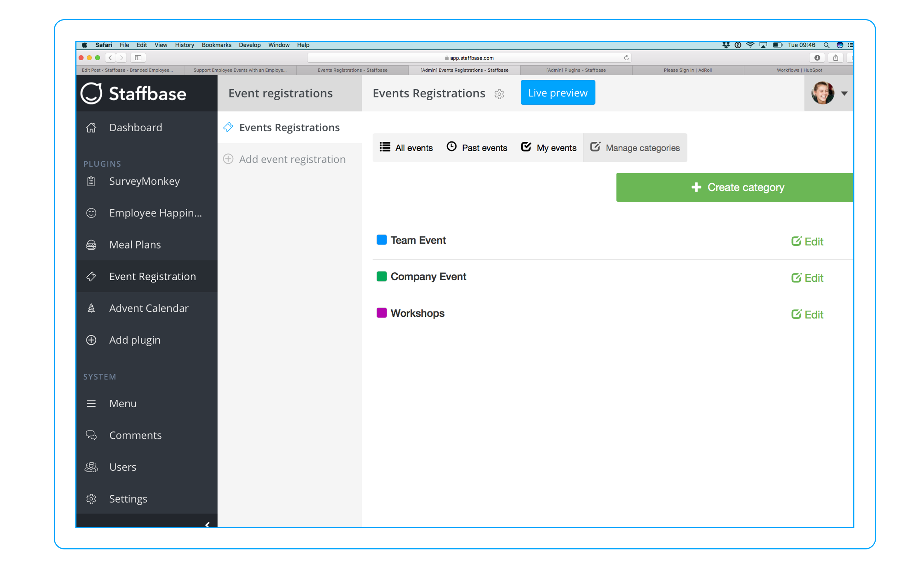Switch to the All events tab

tap(406, 148)
